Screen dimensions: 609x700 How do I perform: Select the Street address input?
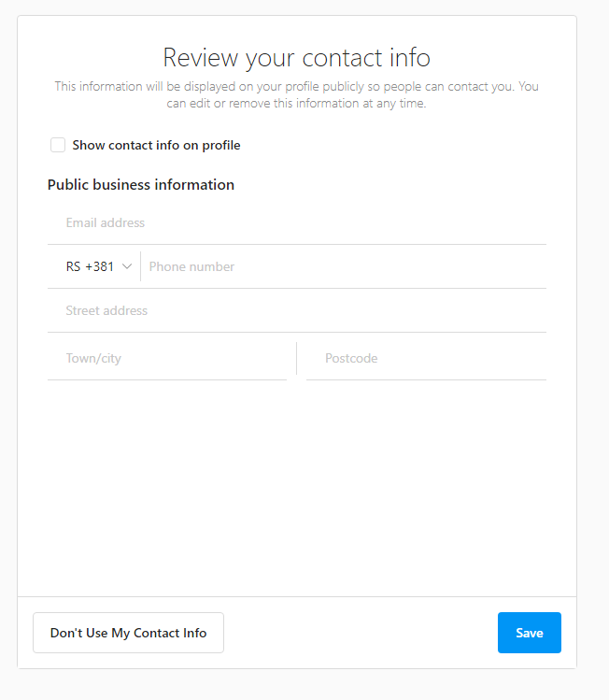pos(297,310)
